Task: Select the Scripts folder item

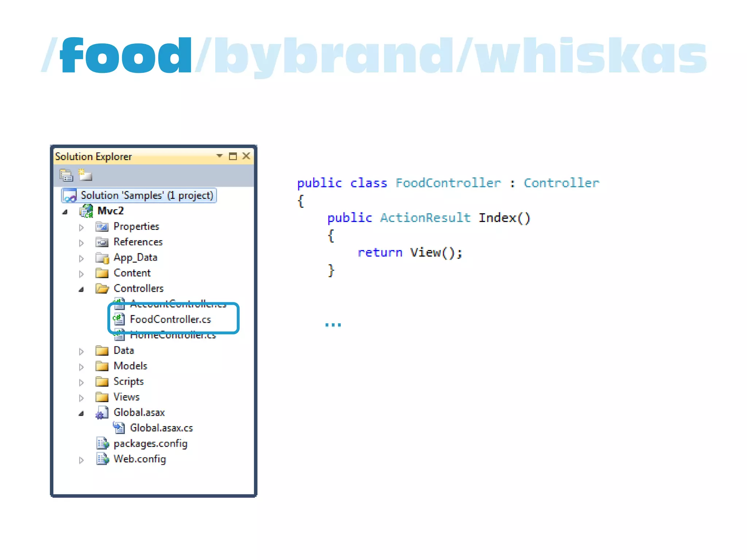Action: 128,382
